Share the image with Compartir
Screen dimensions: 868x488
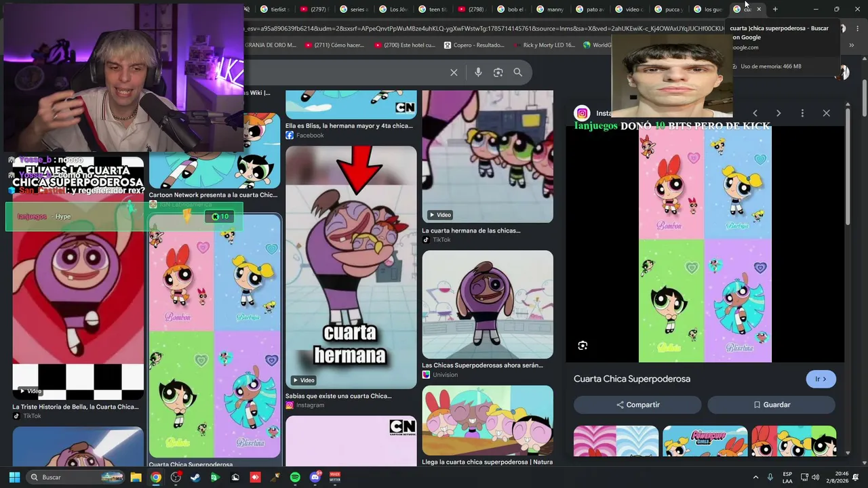(637, 405)
